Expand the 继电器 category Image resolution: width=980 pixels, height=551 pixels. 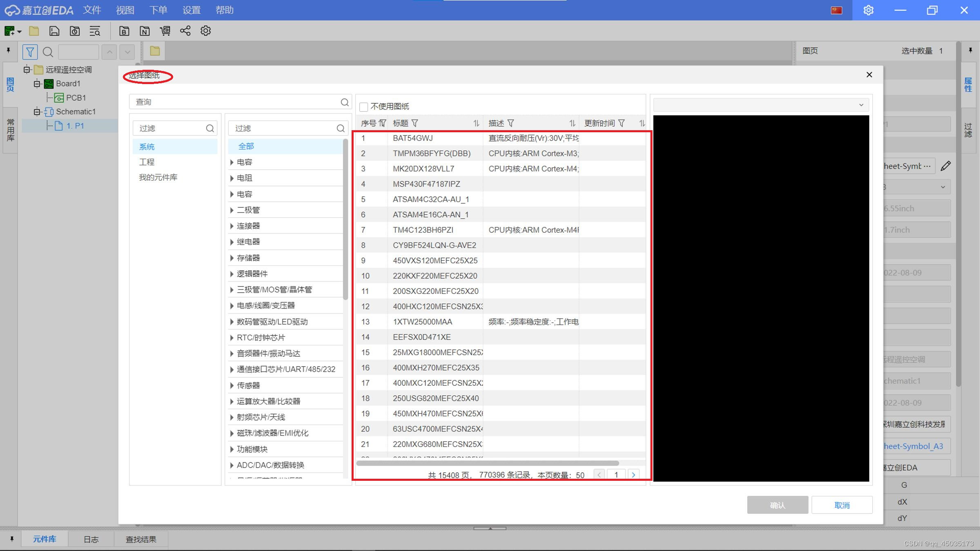(232, 242)
